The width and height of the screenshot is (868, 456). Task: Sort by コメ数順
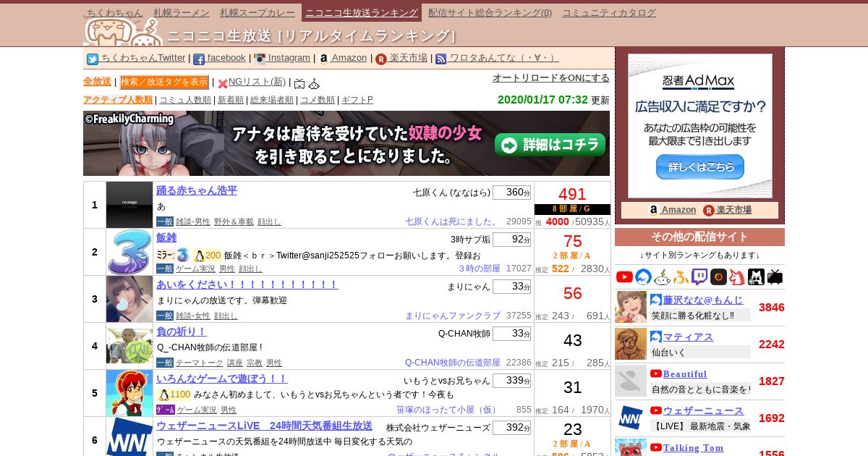pyautogui.click(x=318, y=100)
